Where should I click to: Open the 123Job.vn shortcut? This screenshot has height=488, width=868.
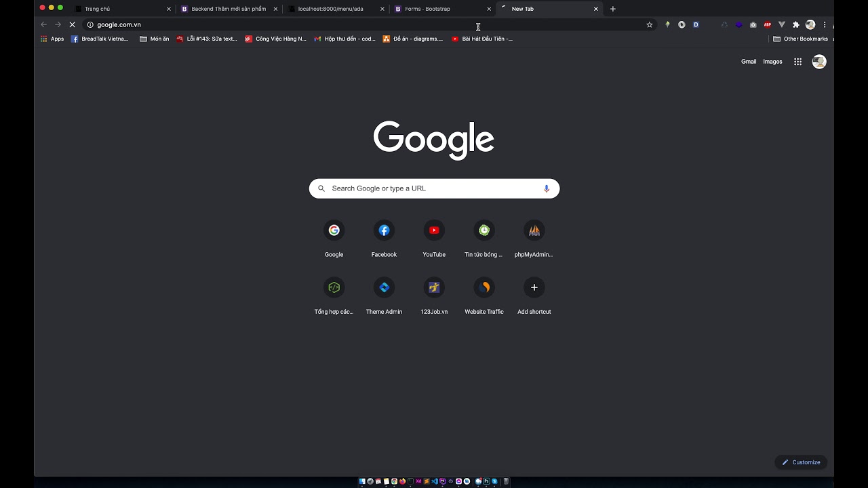pyautogui.click(x=434, y=296)
